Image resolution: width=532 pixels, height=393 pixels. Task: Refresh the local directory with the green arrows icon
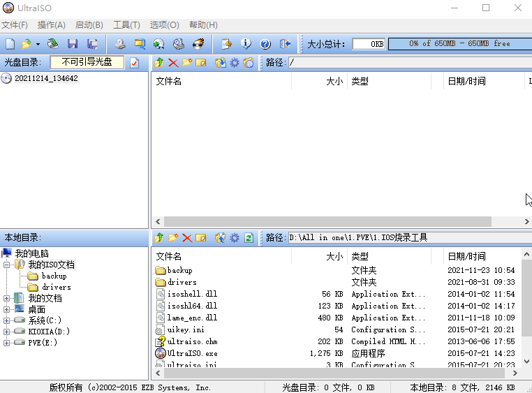(249, 238)
